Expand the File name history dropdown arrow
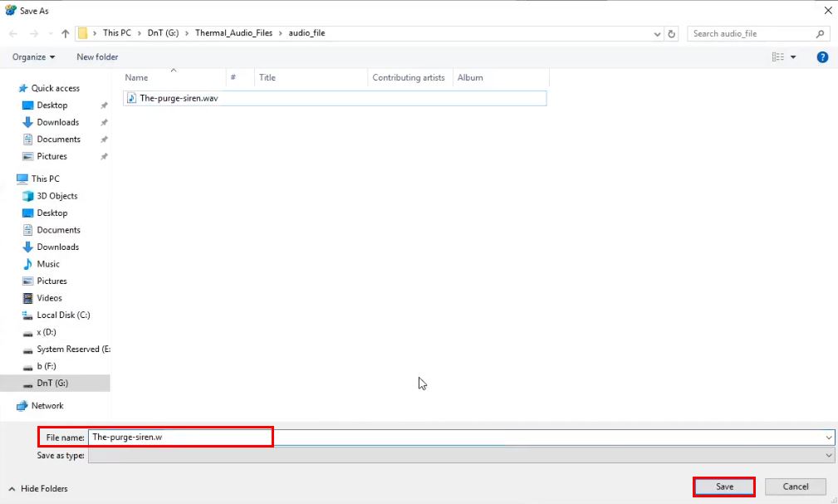The width and height of the screenshot is (838, 504). tap(829, 438)
